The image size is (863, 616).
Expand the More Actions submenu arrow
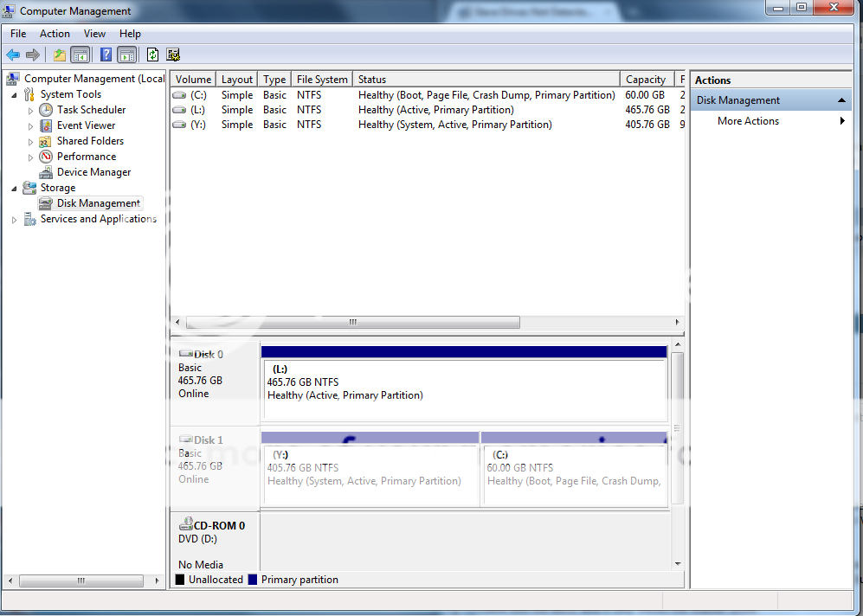pos(842,121)
